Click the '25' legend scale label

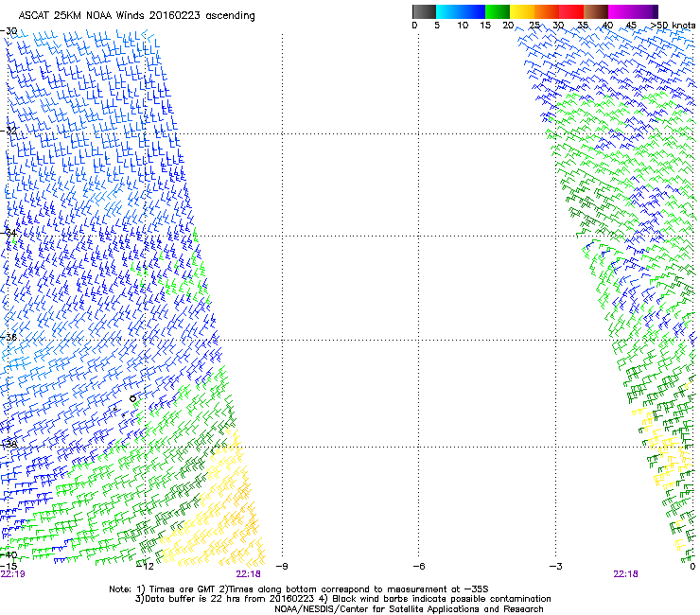point(534,26)
